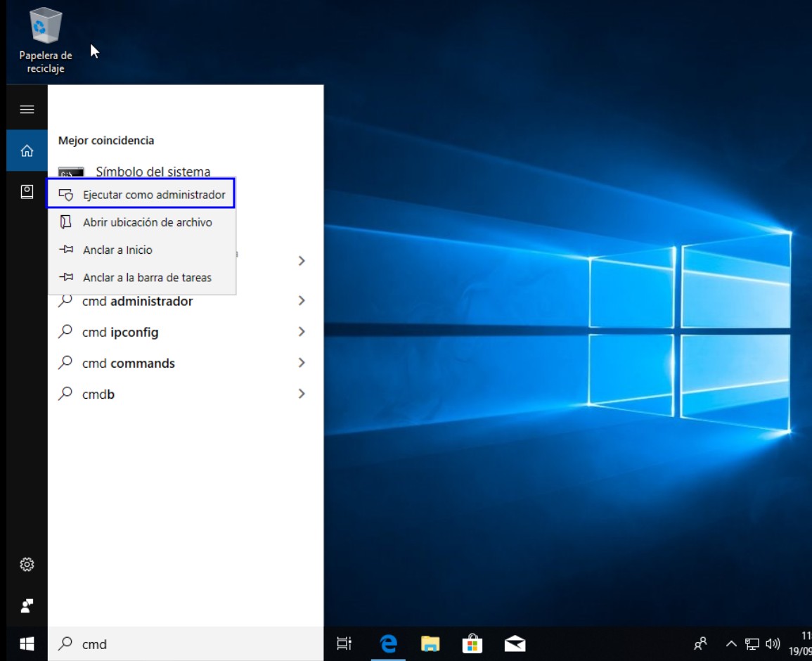Open Task View on the taskbar
Viewport: 812px width, 661px height.
(x=344, y=644)
